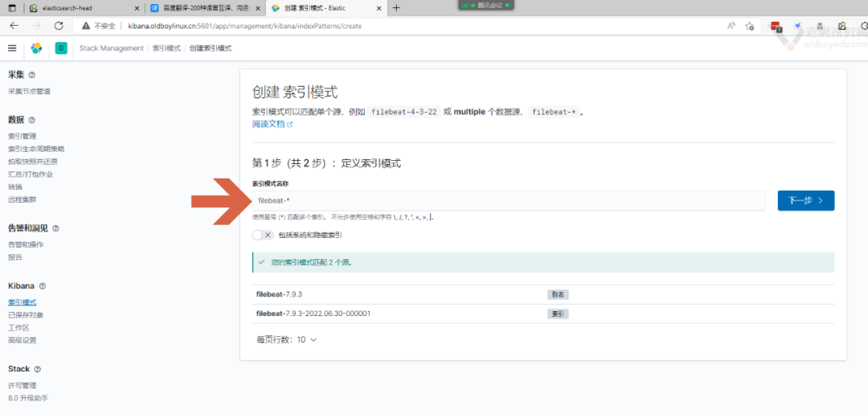Select the 创建 索引模式 - Elastic tab
Image resolution: width=868 pixels, height=415 pixels.
[x=325, y=8]
